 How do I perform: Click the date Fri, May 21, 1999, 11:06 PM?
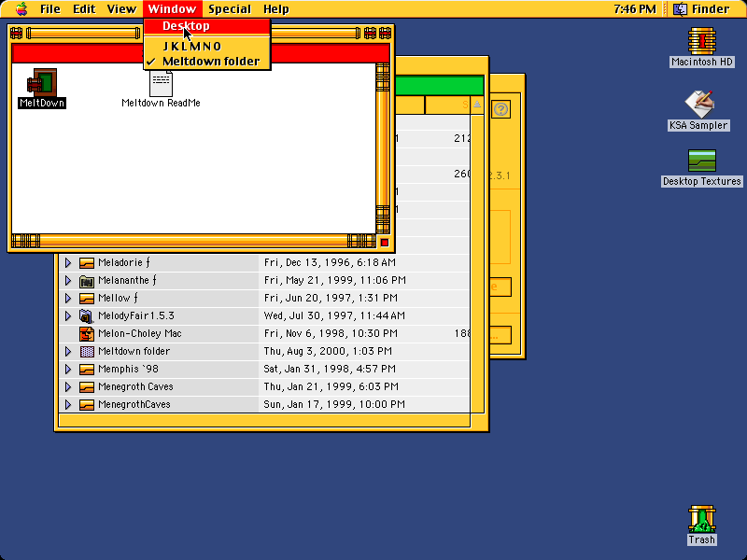point(335,281)
